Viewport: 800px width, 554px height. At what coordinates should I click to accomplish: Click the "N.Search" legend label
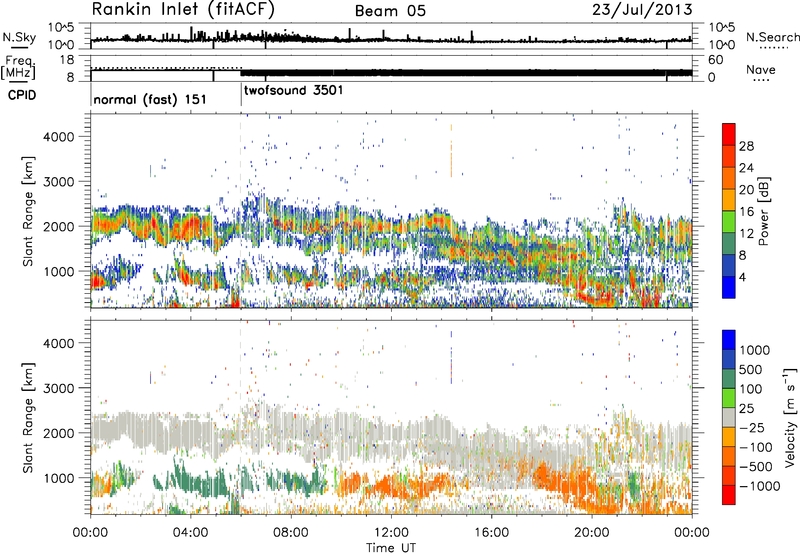point(773,37)
